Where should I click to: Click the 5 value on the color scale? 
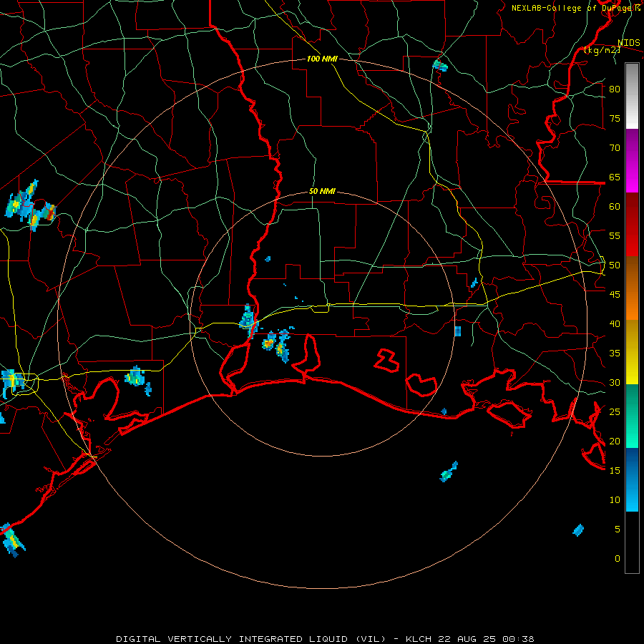pos(618,530)
